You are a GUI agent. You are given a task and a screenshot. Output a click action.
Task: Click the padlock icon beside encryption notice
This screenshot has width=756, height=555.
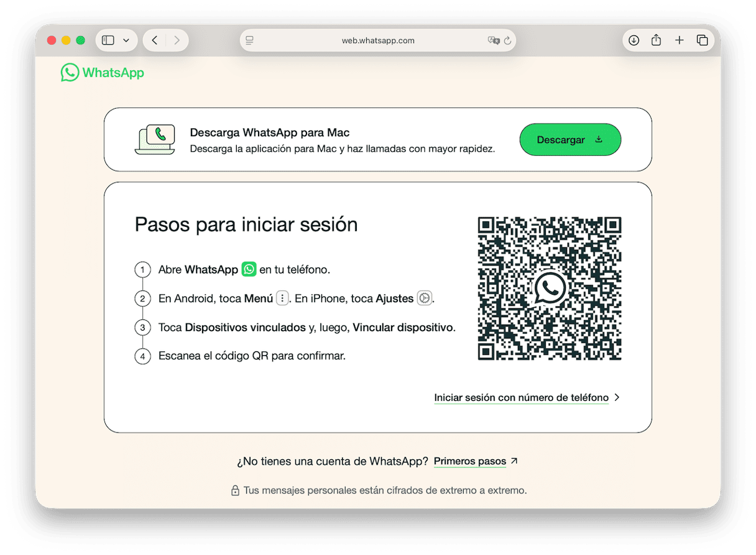[235, 490]
